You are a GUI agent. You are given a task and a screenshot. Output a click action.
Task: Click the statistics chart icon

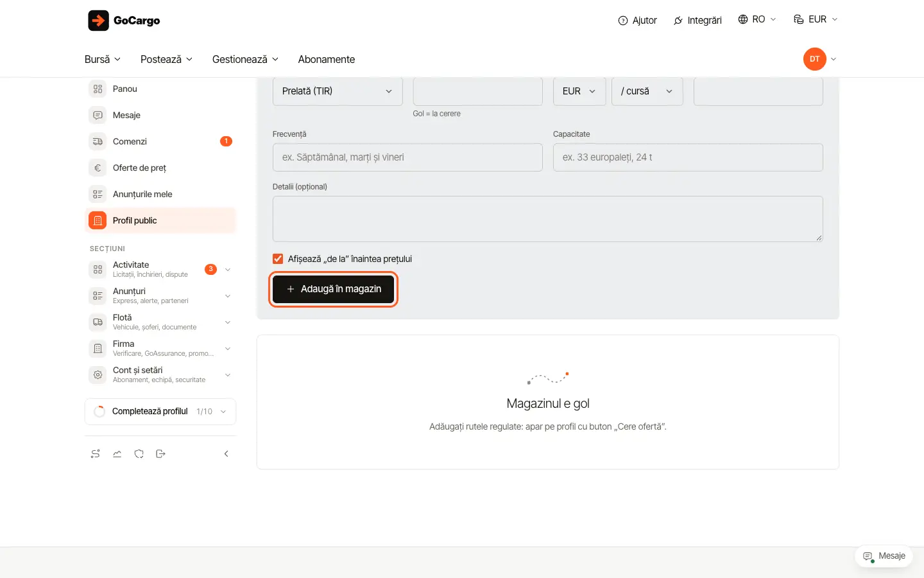[x=117, y=454]
